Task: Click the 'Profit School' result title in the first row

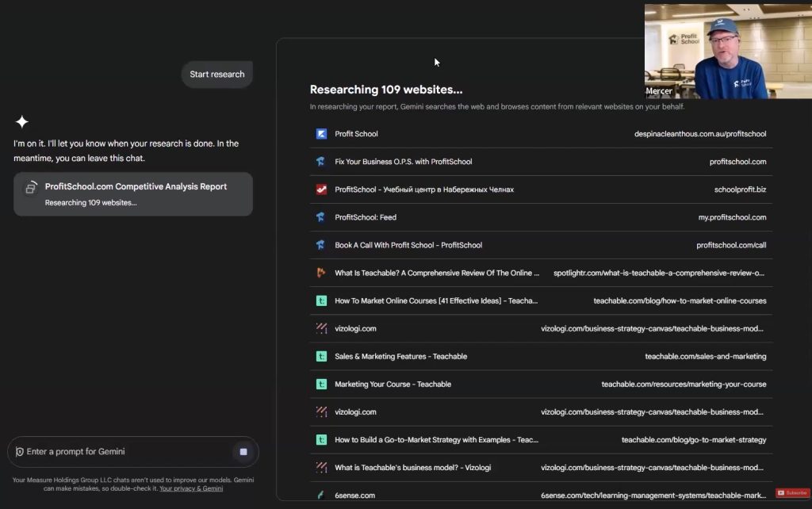Action: (356, 134)
